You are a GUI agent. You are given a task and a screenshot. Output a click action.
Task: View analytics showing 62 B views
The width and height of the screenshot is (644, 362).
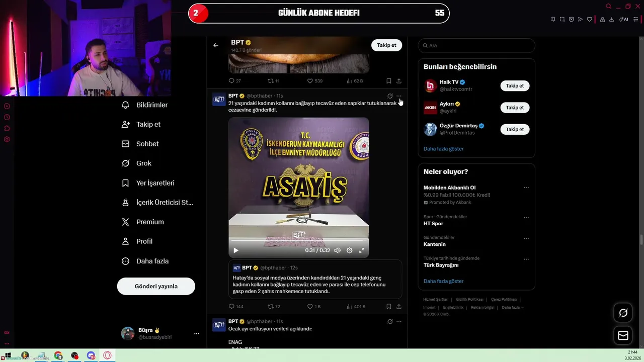[355, 81]
